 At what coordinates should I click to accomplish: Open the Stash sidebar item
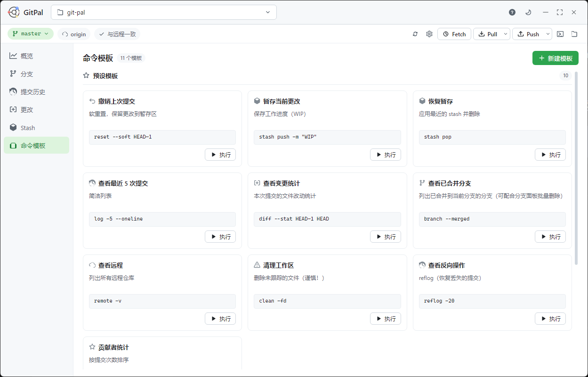(37, 128)
